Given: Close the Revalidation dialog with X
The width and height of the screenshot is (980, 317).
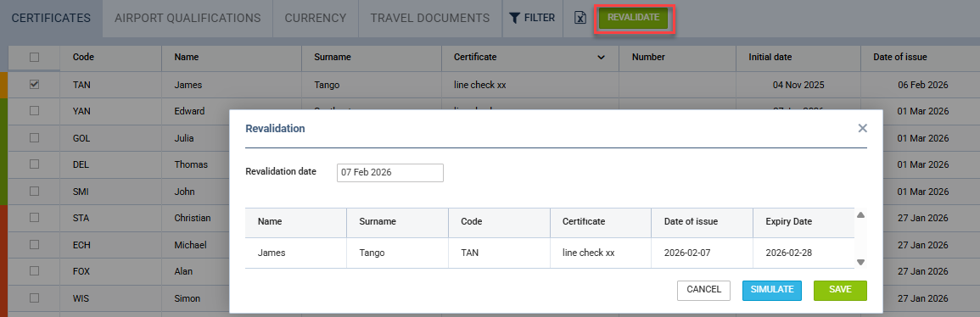Looking at the screenshot, I should pos(863,128).
